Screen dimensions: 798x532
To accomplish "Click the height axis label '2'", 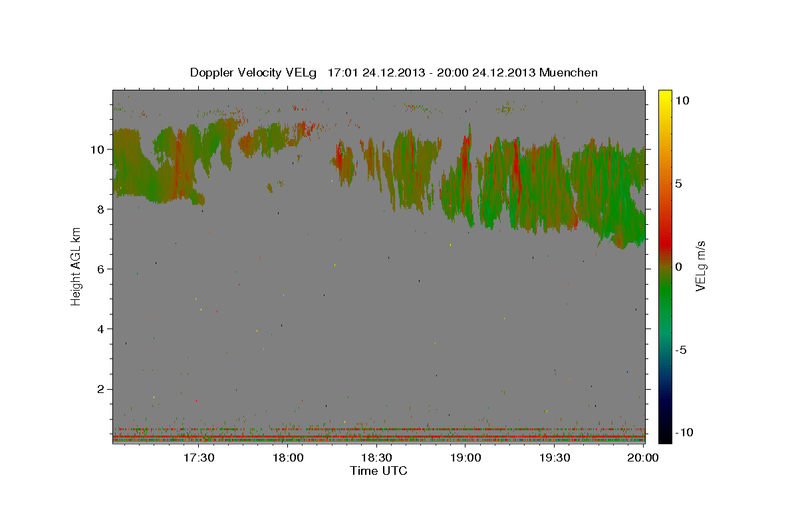I will pos(102,389).
